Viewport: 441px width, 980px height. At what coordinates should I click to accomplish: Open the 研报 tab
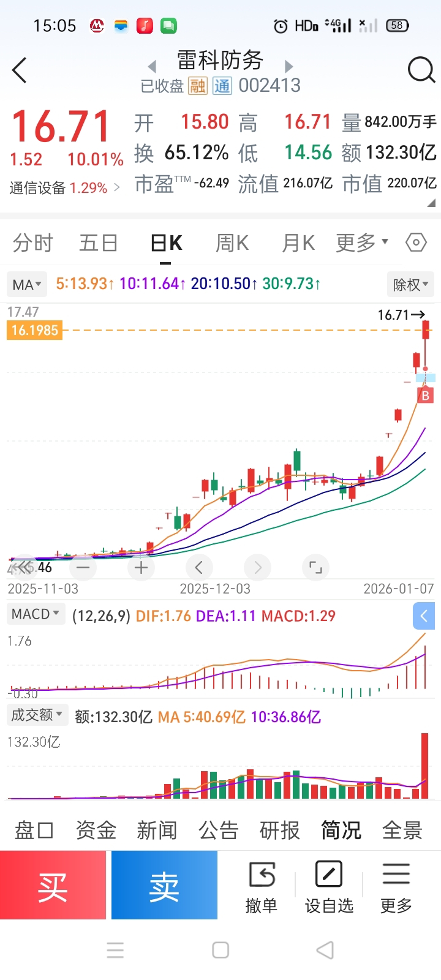pos(280,831)
